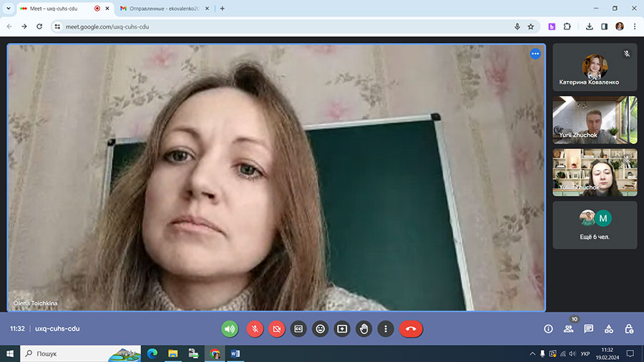Open the Extensions puzzle icon
Screen dimensions: 644x362
tap(567, 26)
